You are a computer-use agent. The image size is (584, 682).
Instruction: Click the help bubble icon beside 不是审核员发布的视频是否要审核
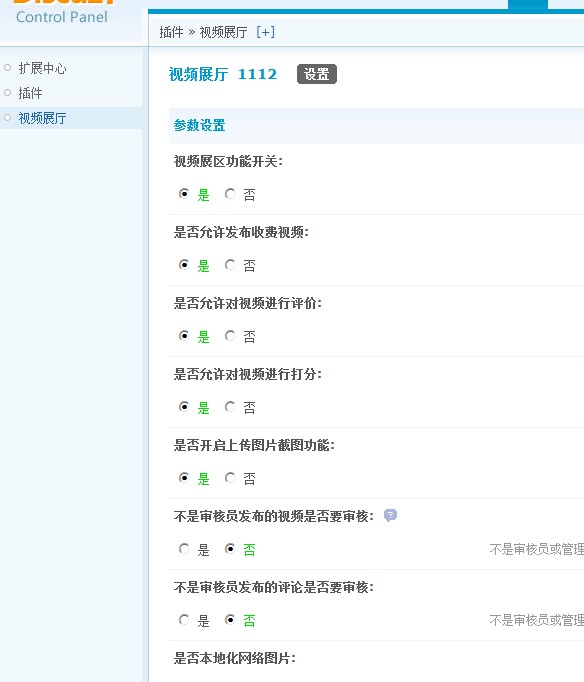point(390,515)
